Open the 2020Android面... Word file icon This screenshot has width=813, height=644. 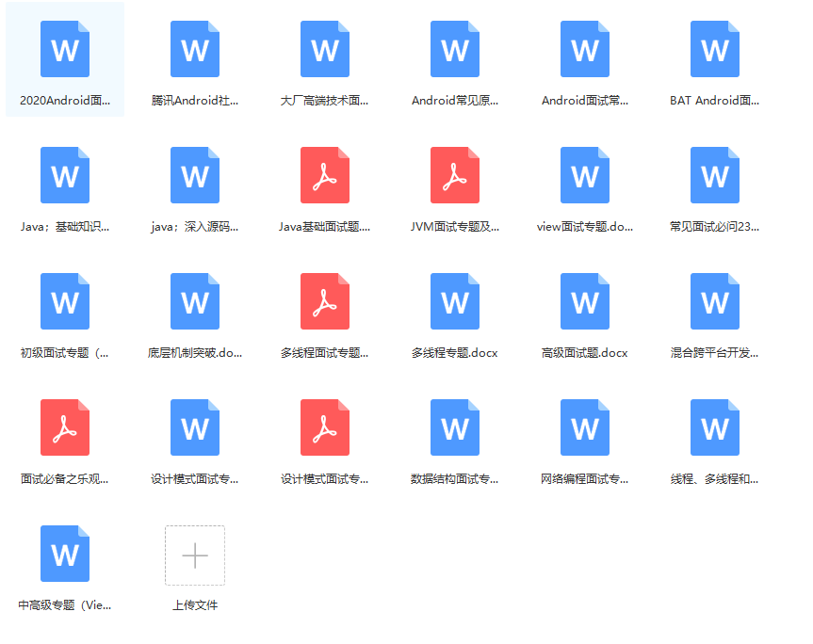[65, 49]
